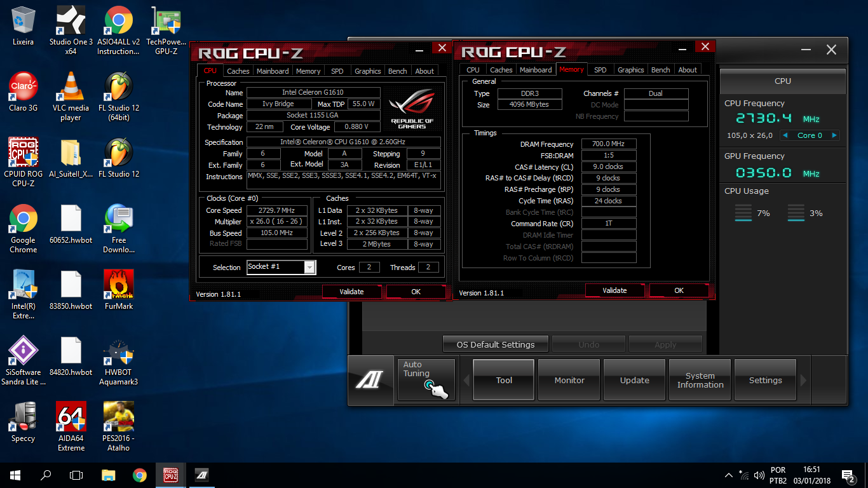This screenshot has width=868, height=488.
Task: Open PES2016 - Atalho shortcut
Action: [x=119, y=426]
